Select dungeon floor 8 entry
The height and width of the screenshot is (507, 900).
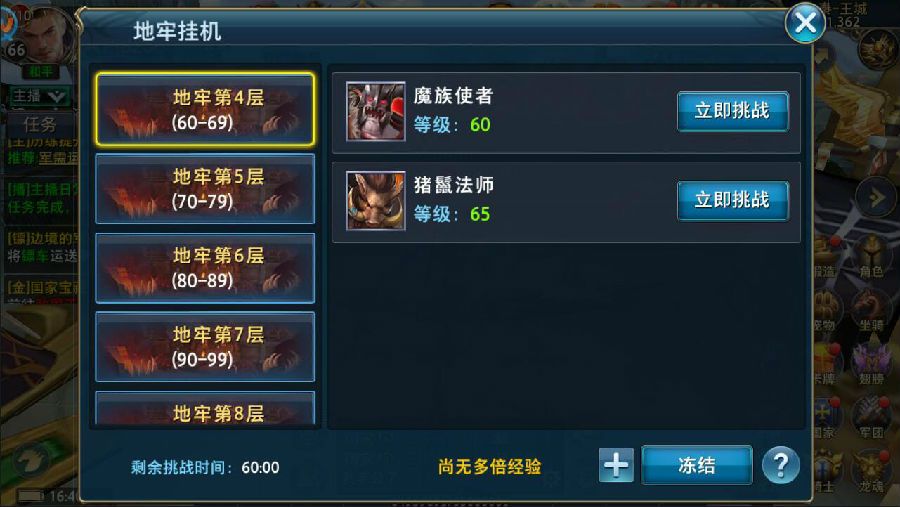(x=205, y=408)
